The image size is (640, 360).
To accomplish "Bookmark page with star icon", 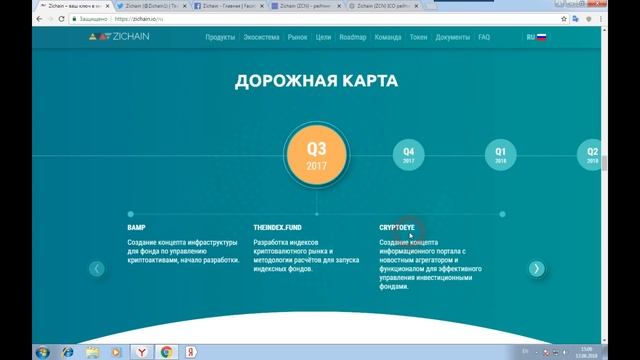I will pyautogui.click(x=564, y=19).
